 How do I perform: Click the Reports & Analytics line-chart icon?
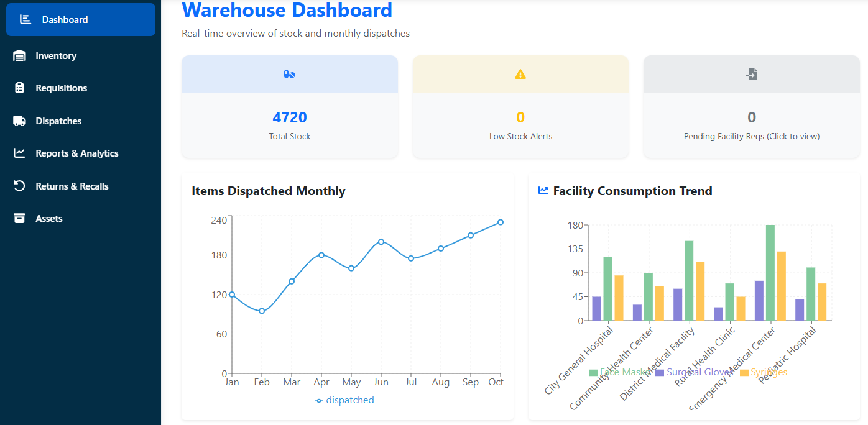[20, 153]
